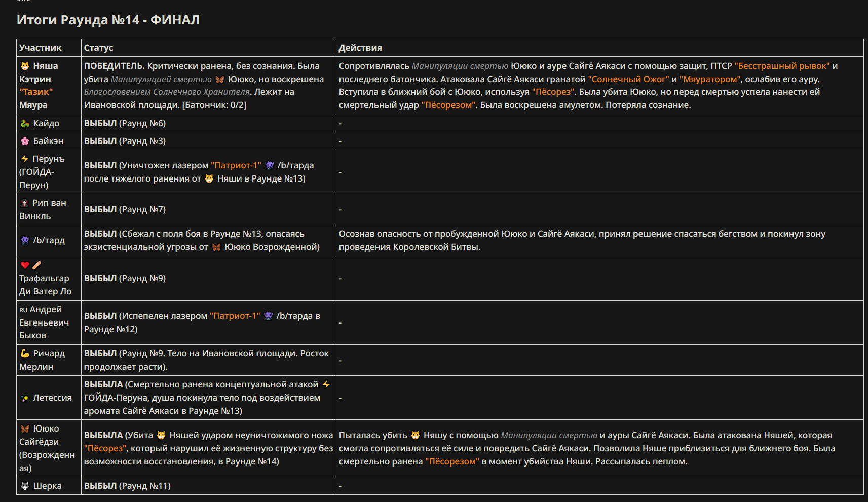The image size is (868, 502).
Task: Click the snake emoji next to Кайдо
Action: pyautogui.click(x=25, y=123)
